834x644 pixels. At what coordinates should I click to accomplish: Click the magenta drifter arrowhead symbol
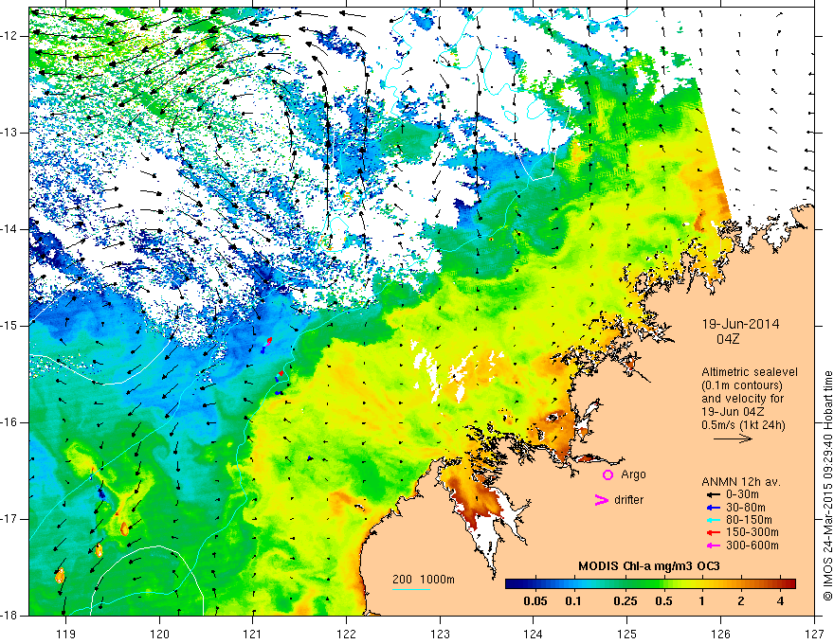601,499
